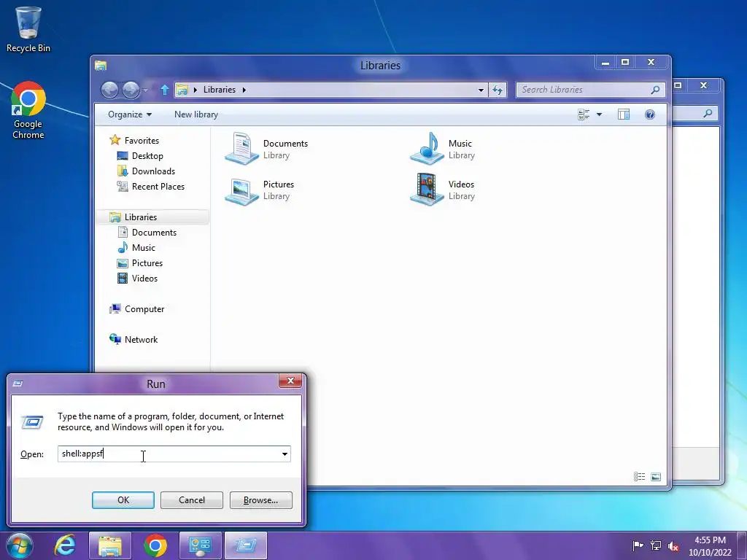The width and height of the screenshot is (747, 560).
Task: Click search icon in the background window
Action: click(x=708, y=113)
